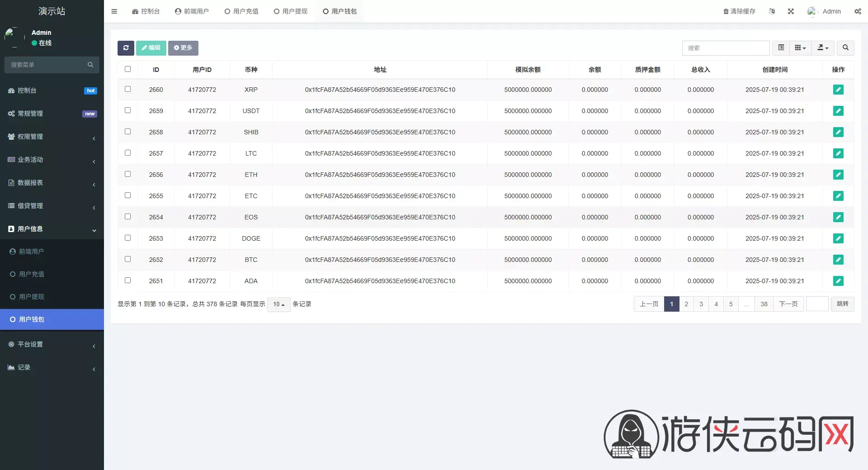Click the fullscreen expand icon in header
The height and width of the screenshot is (470, 868).
[x=791, y=11]
